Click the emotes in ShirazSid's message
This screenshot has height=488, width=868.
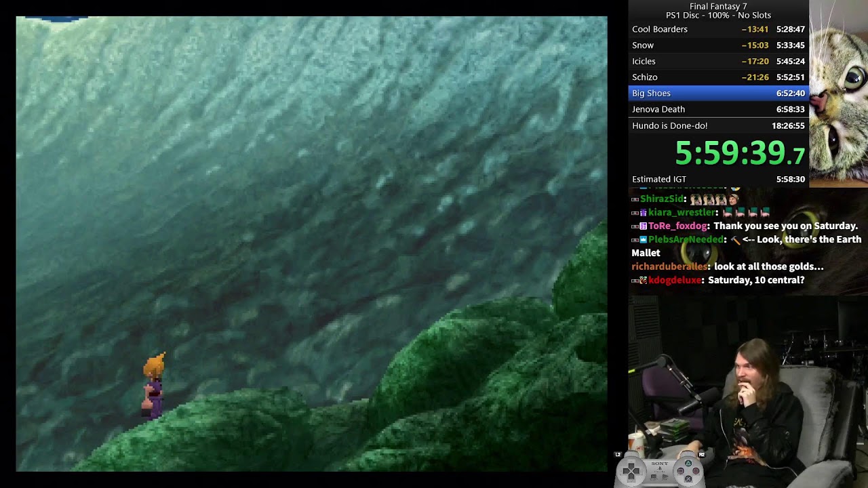[x=715, y=199]
